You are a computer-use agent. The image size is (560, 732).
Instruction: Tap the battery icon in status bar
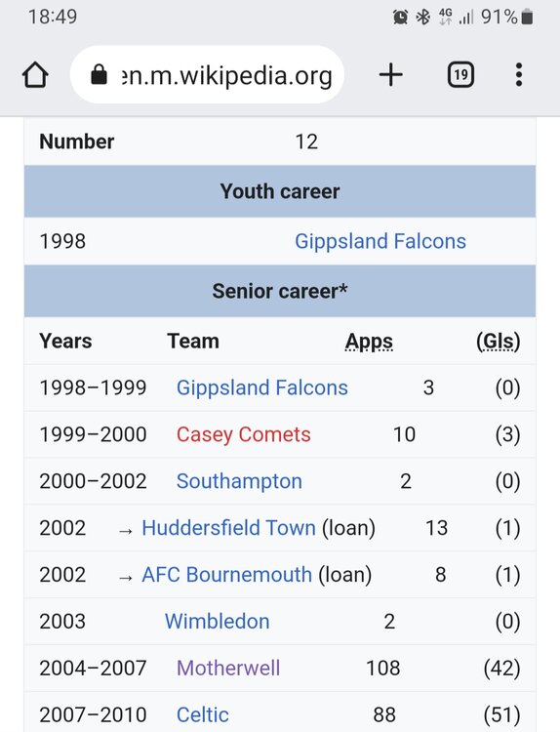click(528, 18)
